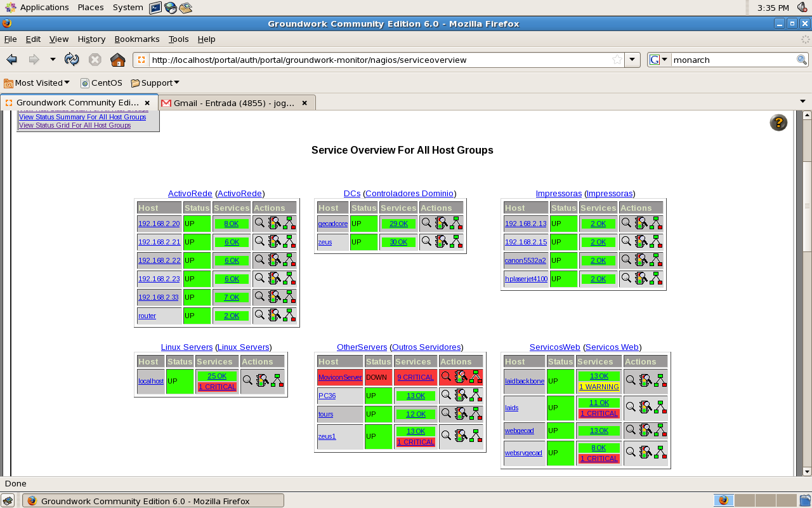View service details icon for canon5532a2
This screenshot has height=508, width=812.
[641, 260]
